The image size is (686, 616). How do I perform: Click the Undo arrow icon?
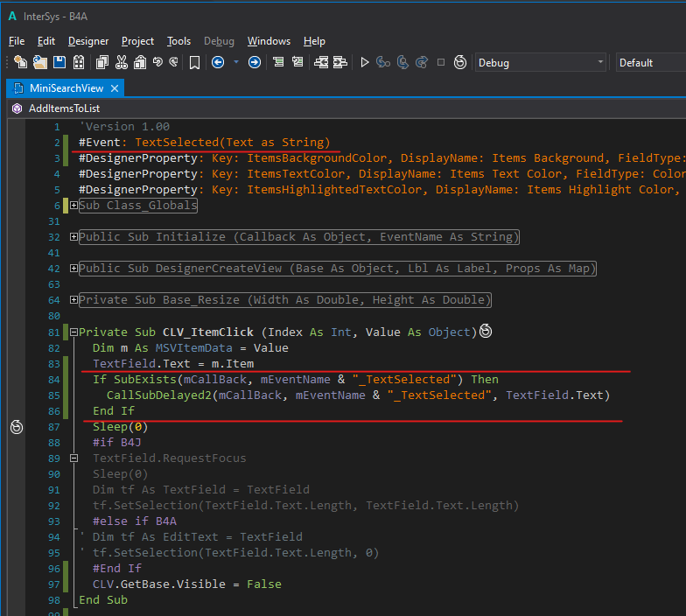click(157, 62)
